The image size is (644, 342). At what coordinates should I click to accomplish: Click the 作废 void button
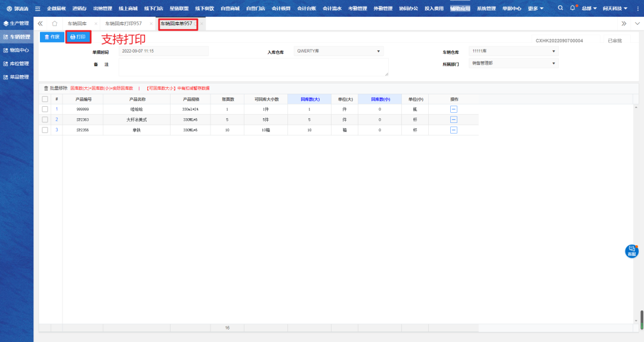pos(52,37)
